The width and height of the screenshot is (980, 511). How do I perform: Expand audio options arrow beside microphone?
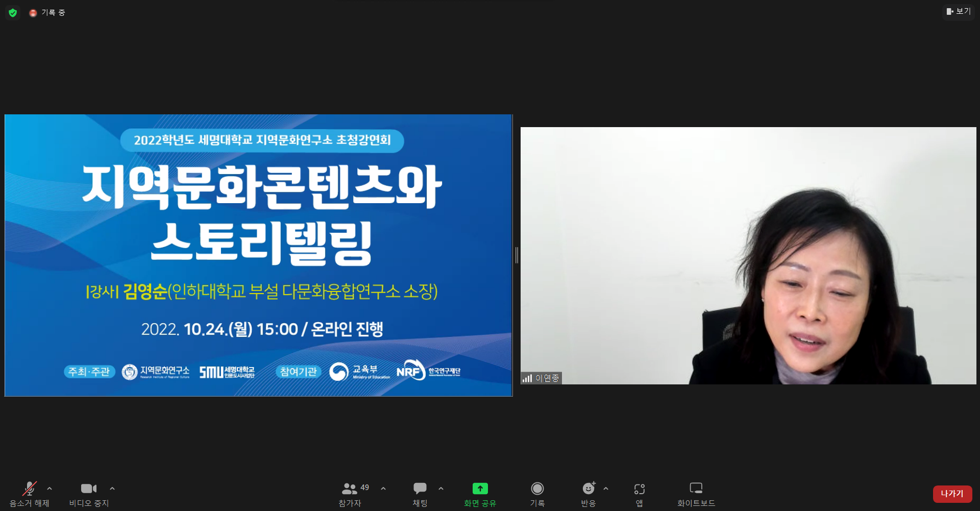click(x=50, y=489)
